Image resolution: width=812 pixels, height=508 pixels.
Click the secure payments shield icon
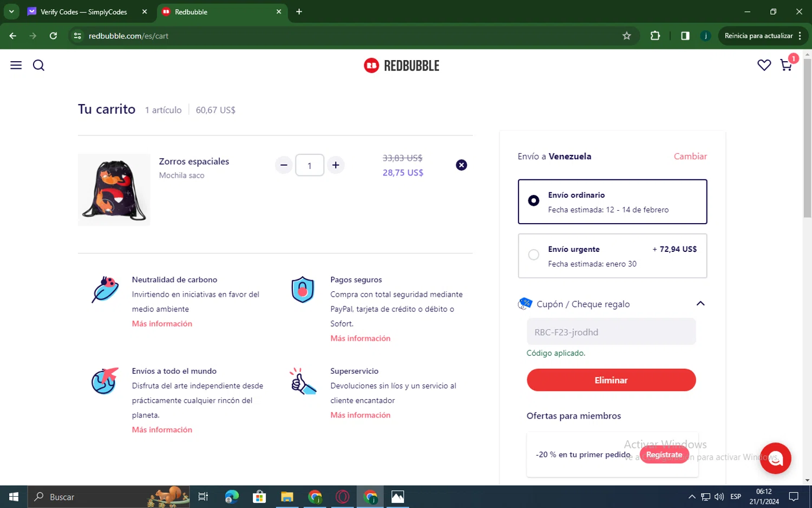pyautogui.click(x=303, y=289)
